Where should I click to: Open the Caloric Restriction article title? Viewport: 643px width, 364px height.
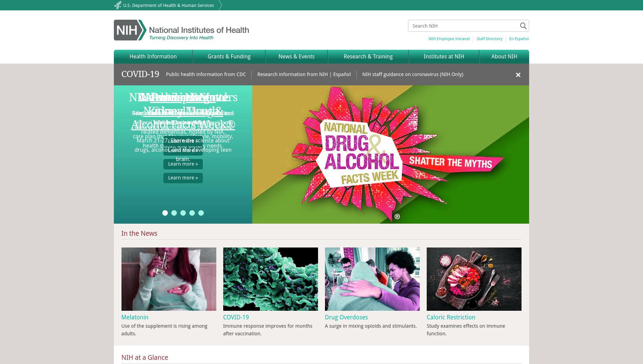point(451,317)
